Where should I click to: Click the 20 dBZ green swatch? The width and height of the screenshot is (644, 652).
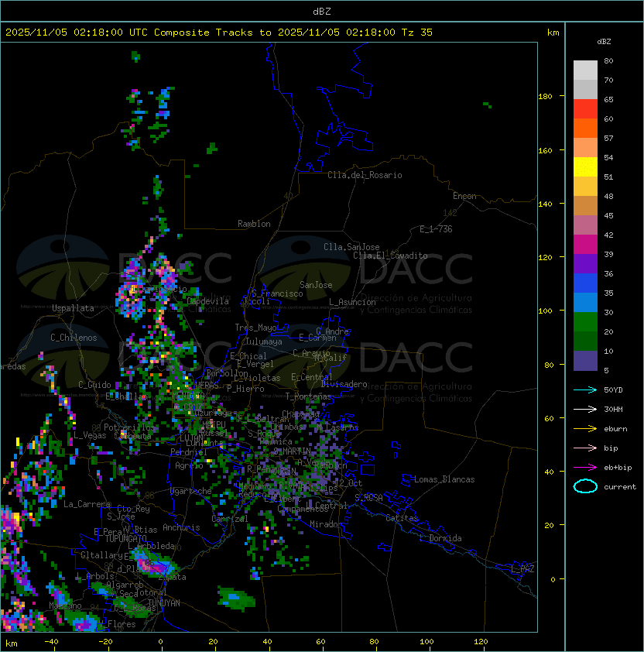[x=585, y=322]
